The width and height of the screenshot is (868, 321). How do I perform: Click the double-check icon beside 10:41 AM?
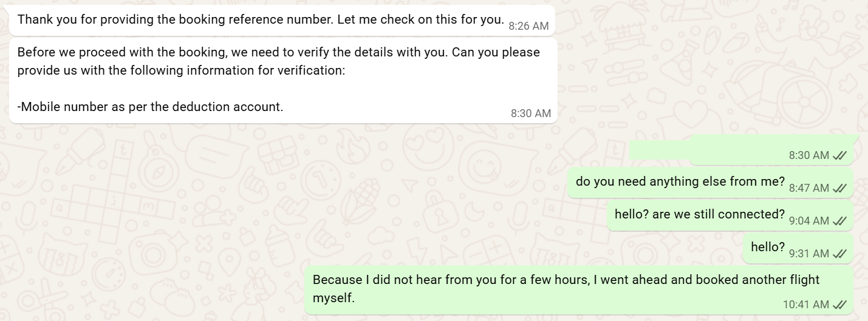pos(840,305)
